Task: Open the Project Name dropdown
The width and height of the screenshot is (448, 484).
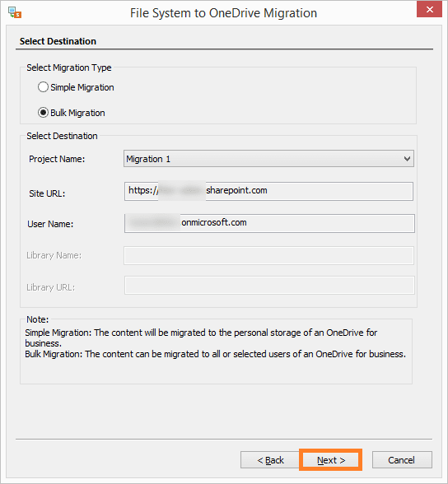Action: pyautogui.click(x=268, y=159)
